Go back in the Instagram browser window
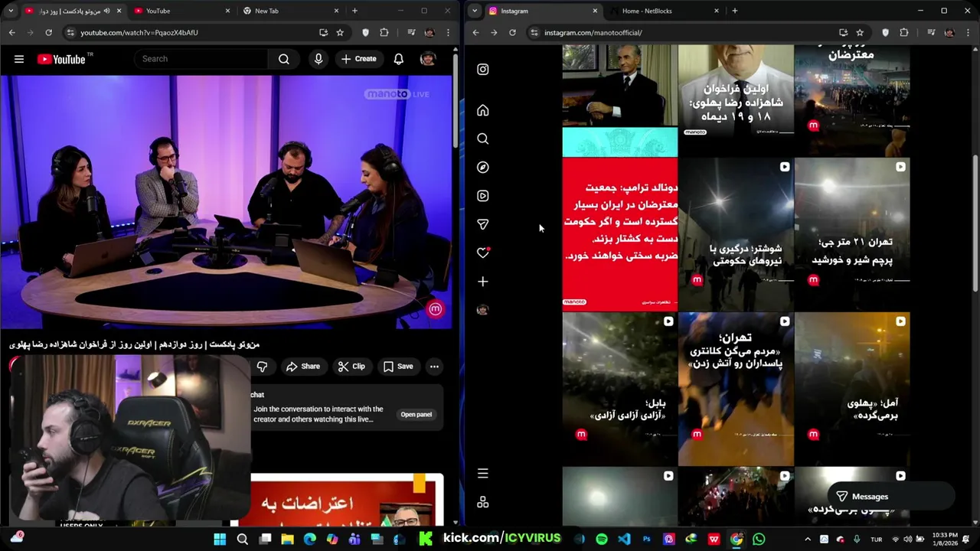The image size is (980, 551). [475, 32]
